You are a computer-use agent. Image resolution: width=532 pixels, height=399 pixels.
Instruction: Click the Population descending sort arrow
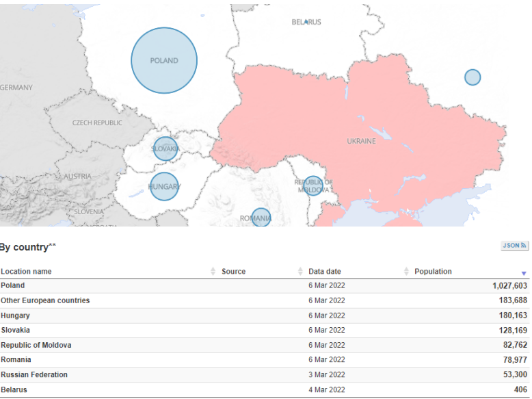click(x=524, y=273)
